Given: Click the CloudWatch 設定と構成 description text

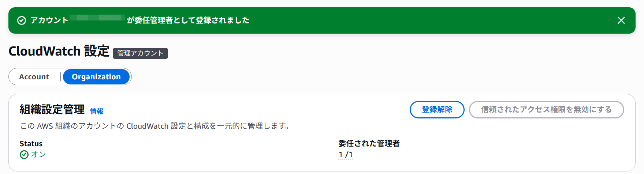Looking at the screenshot, I should 155,126.
